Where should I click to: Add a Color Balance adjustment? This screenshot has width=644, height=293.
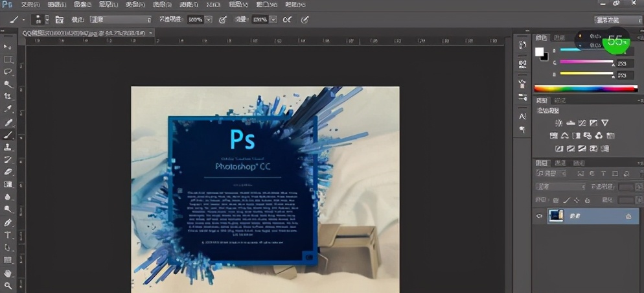coord(565,135)
